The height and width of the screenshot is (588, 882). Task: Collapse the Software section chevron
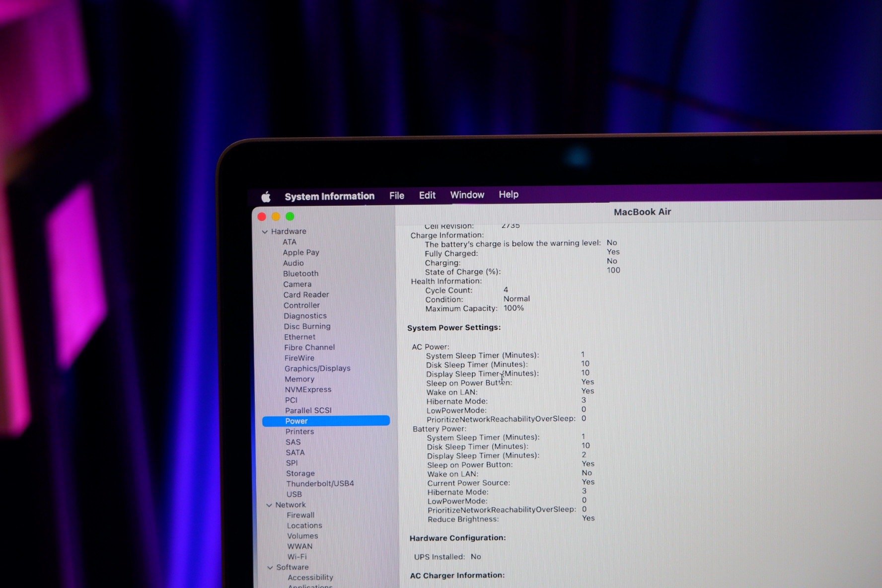coord(270,568)
